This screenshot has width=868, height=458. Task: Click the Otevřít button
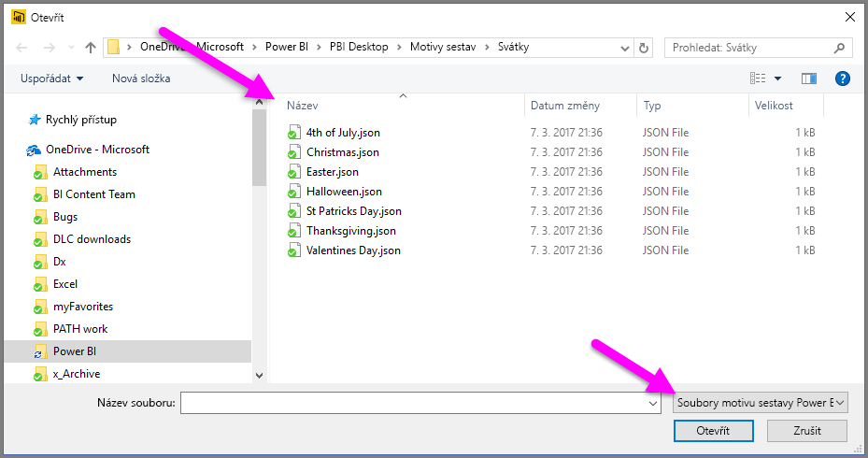(x=713, y=431)
